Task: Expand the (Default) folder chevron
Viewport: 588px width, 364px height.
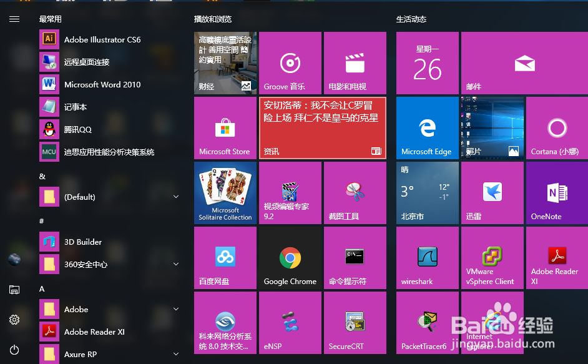Action: pyautogui.click(x=176, y=197)
